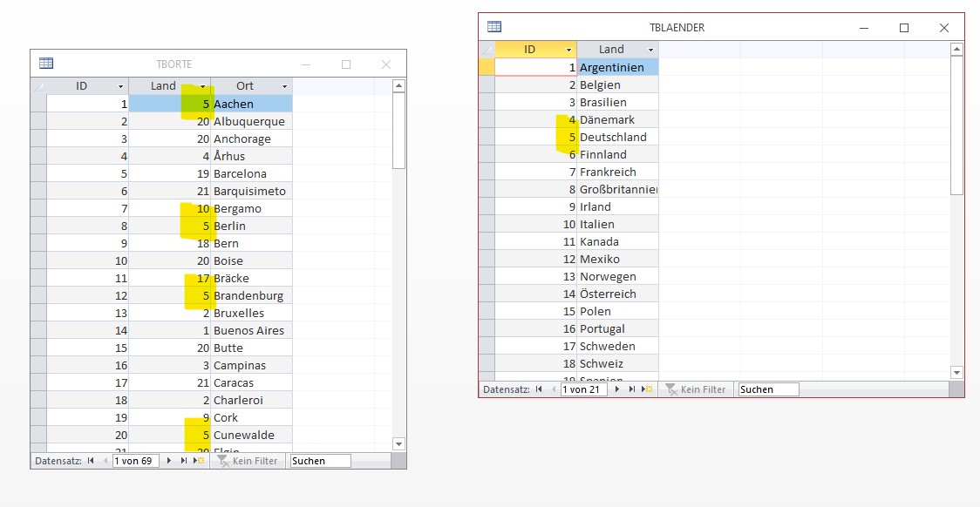Click the Barcelona cell
This screenshot has height=507, width=980.
tap(252, 173)
